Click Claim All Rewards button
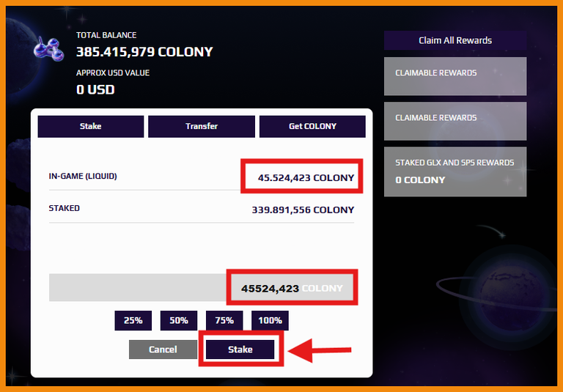Image resolution: width=563 pixels, height=392 pixels. click(x=455, y=40)
